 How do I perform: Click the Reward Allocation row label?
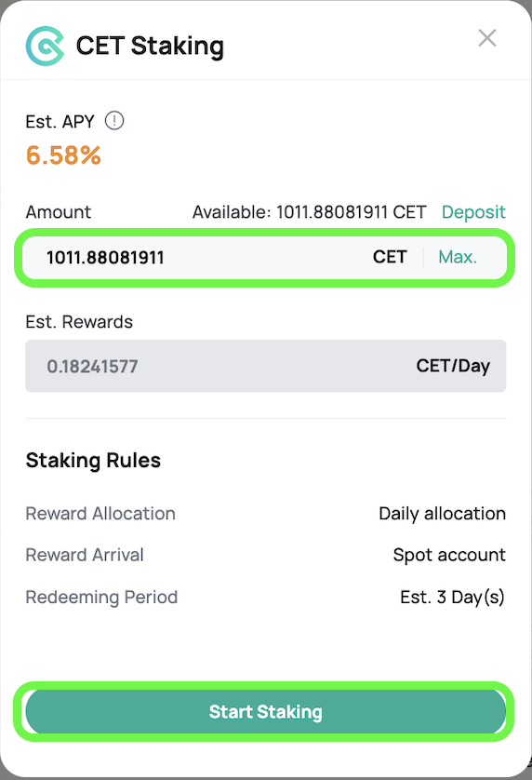100,514
